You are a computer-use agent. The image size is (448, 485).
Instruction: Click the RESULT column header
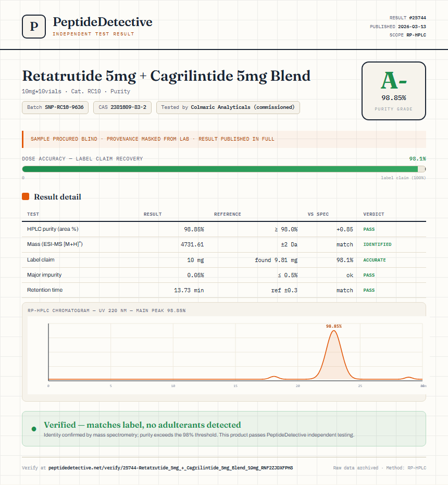tap(153, 214)
